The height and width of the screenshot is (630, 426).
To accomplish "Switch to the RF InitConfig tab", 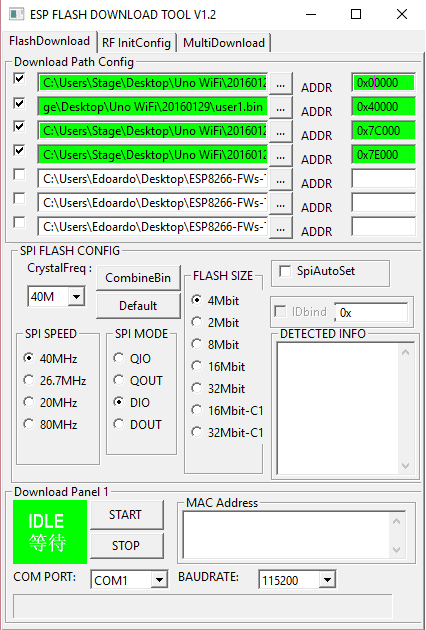I will point(136,43).
